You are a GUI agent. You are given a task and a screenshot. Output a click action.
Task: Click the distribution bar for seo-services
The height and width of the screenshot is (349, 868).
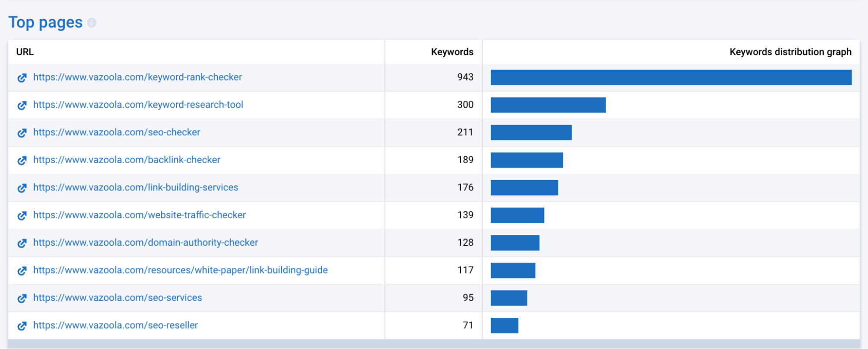[509, 298]
